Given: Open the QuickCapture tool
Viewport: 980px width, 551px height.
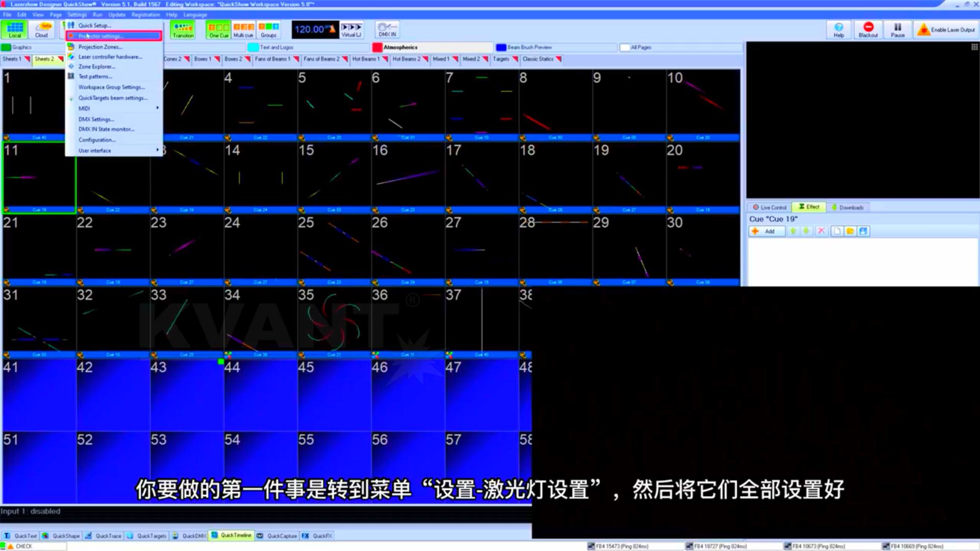Looking at the screenshot, I should pos(277,536).
